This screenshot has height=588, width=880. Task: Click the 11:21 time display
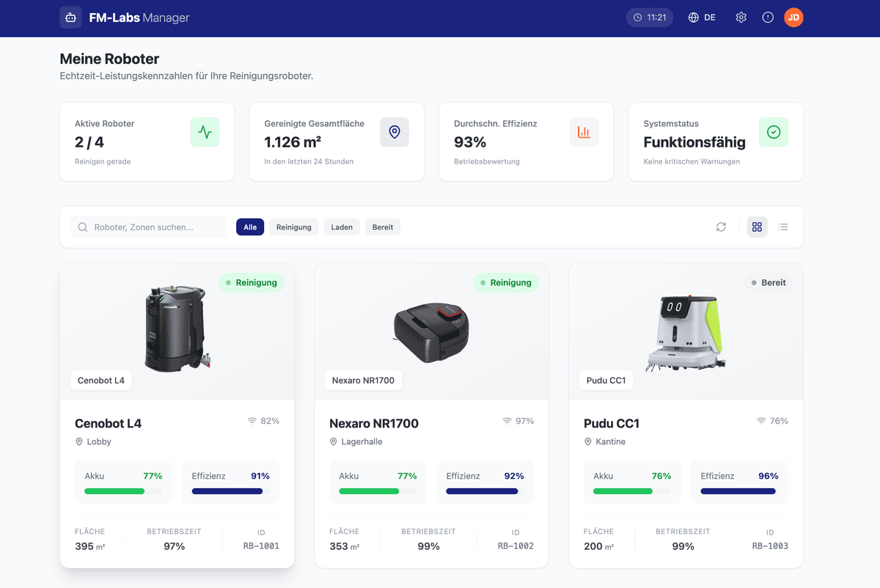click(x=650, y=17)
